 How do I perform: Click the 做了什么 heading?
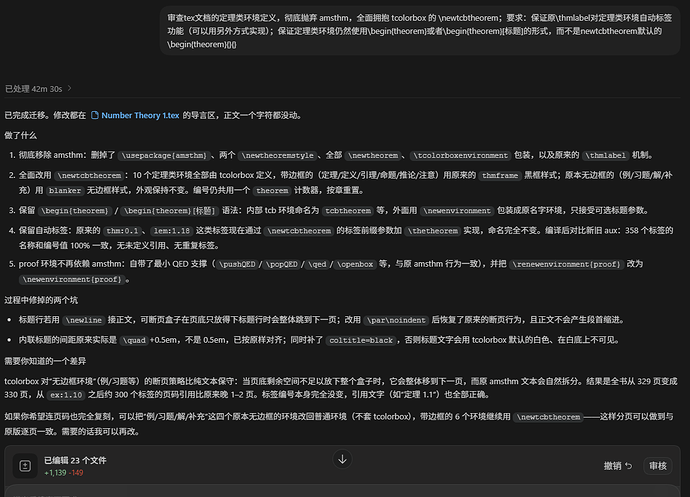click(x=21, y=135)
